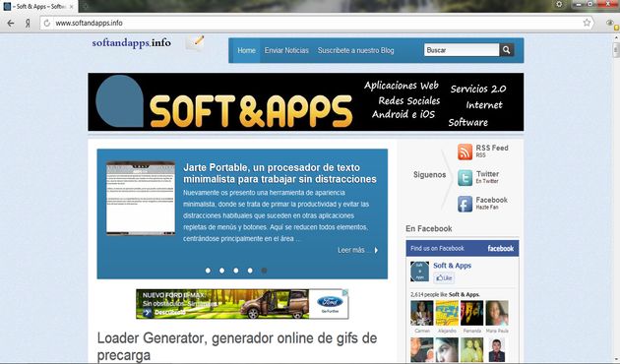Open the Soft & Apps Facebook page link
The width and height of the screenshot is (620, 364).
pyautogui.click(x=453, y=266)
